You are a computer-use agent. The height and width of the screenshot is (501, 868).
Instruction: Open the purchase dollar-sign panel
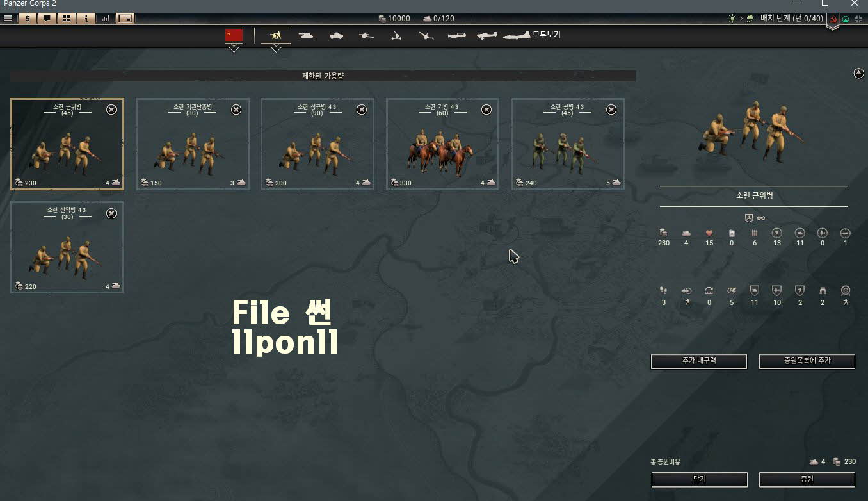[28, 18]
